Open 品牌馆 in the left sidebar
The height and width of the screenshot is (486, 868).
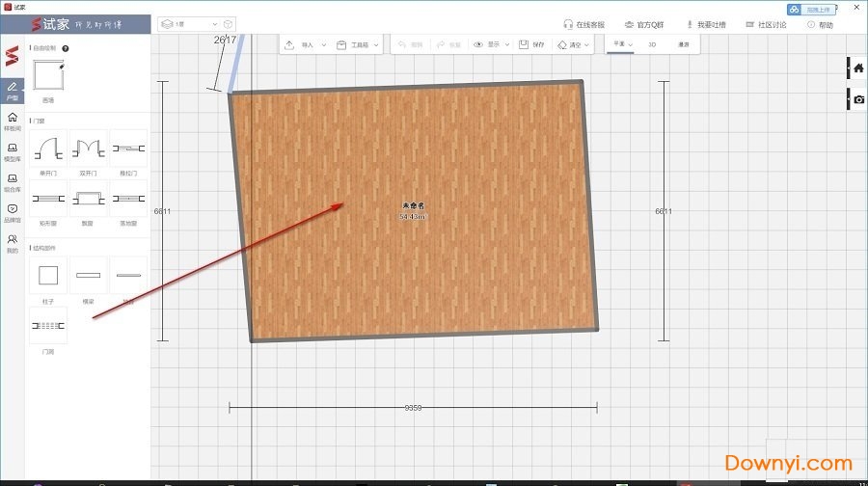pos(12,212)
